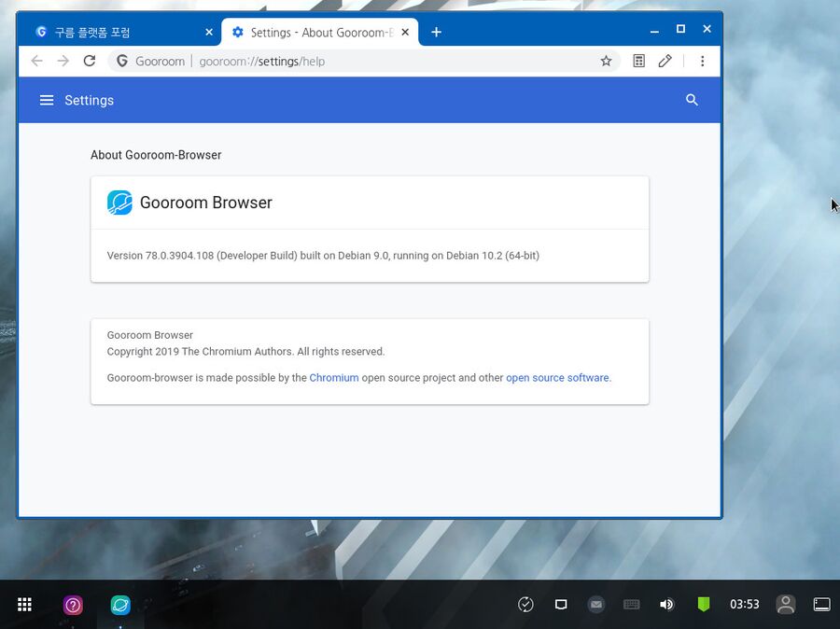
Task: Go back to the previous page
Action: tap(37, 61)
